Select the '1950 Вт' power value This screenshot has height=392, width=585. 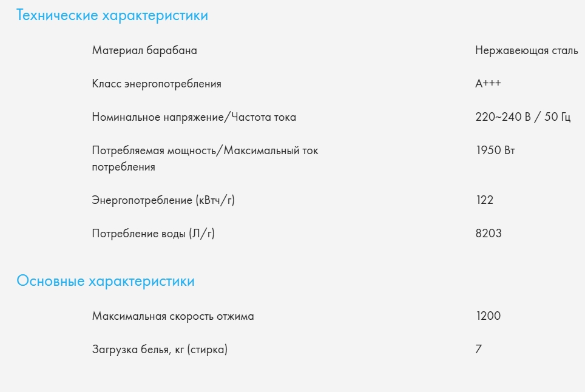[495, 150]
